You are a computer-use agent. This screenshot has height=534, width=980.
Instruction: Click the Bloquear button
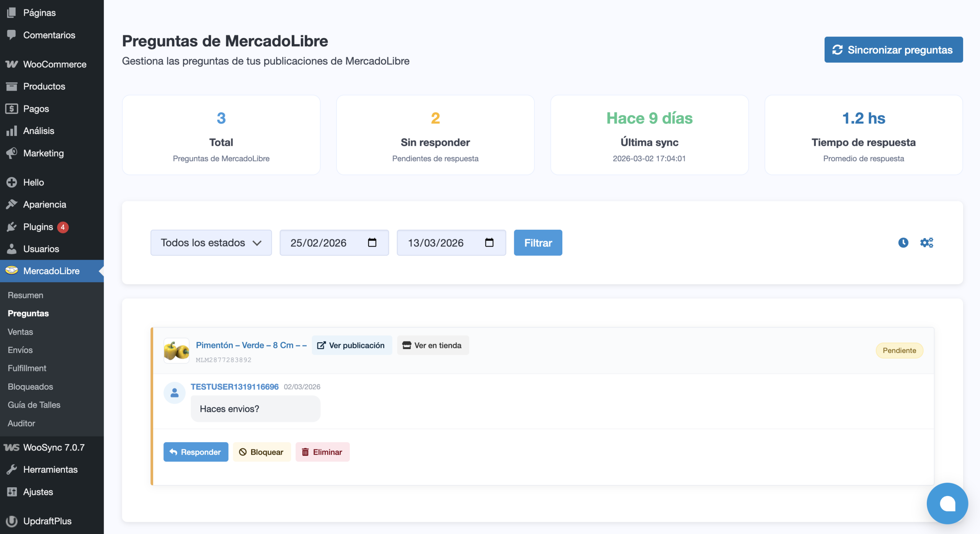[262, 452]
